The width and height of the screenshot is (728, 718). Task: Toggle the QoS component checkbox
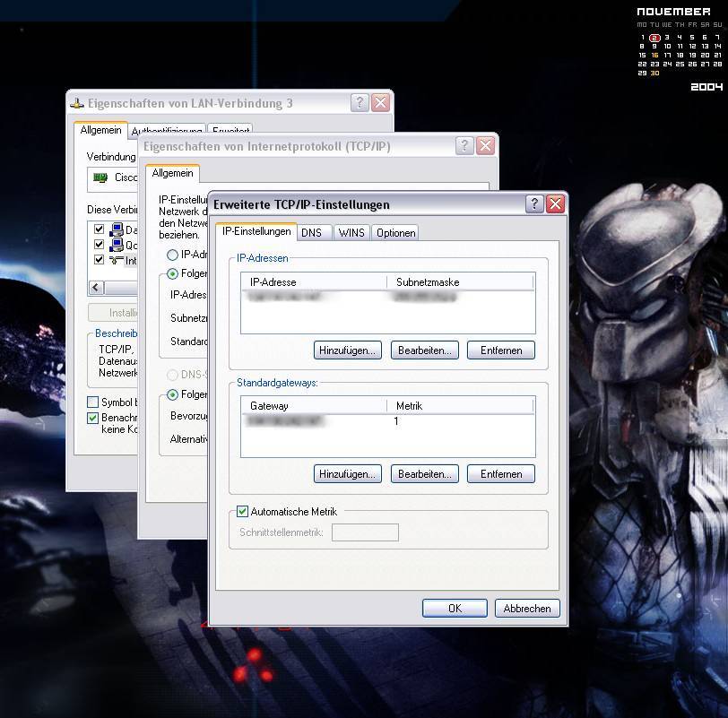coord(99,244)
